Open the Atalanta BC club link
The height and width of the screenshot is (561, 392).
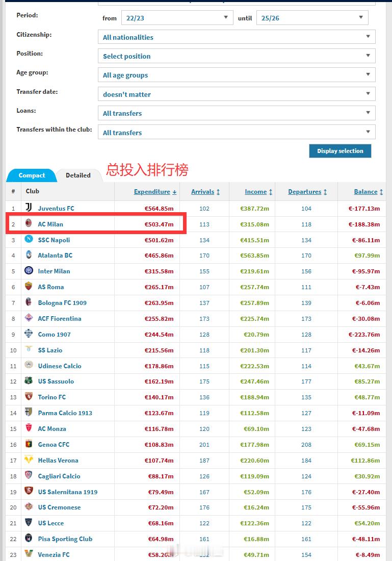point(55,256)
